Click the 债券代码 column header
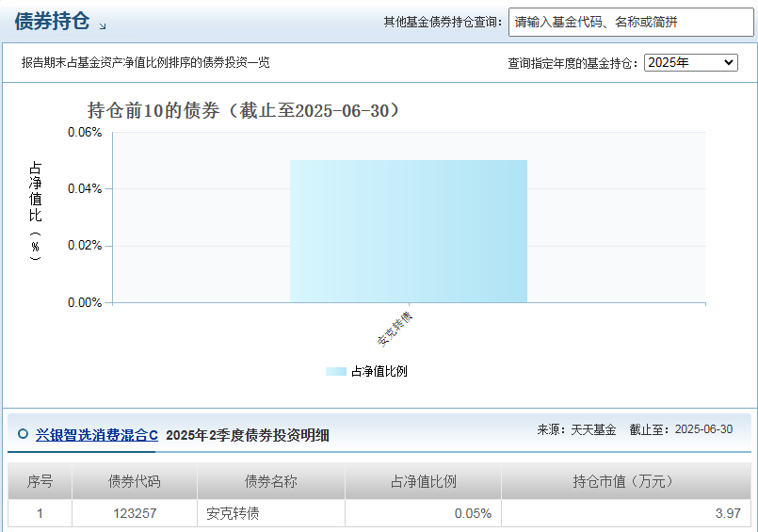 click(x=135, y=481)
